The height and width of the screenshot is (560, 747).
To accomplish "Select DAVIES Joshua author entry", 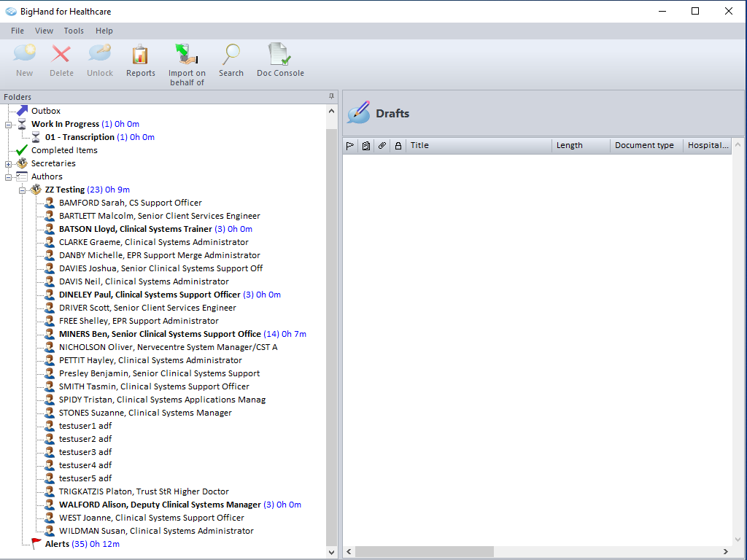I will tap(161, 268).
